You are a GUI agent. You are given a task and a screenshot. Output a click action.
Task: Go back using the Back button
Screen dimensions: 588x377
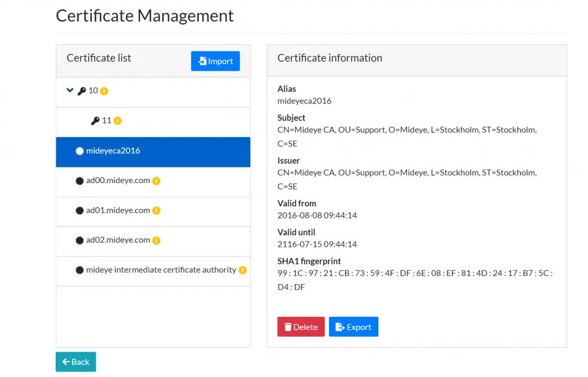click(75, 362)
